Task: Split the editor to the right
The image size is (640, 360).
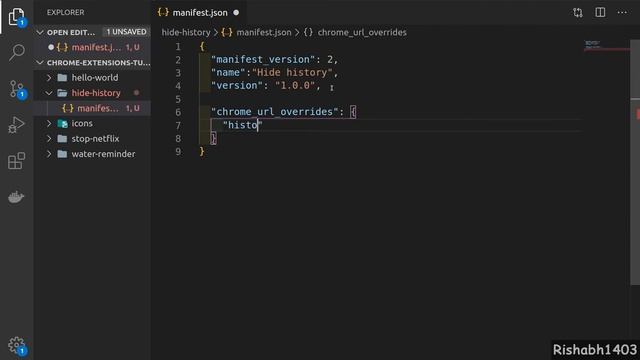Action: 600,12
